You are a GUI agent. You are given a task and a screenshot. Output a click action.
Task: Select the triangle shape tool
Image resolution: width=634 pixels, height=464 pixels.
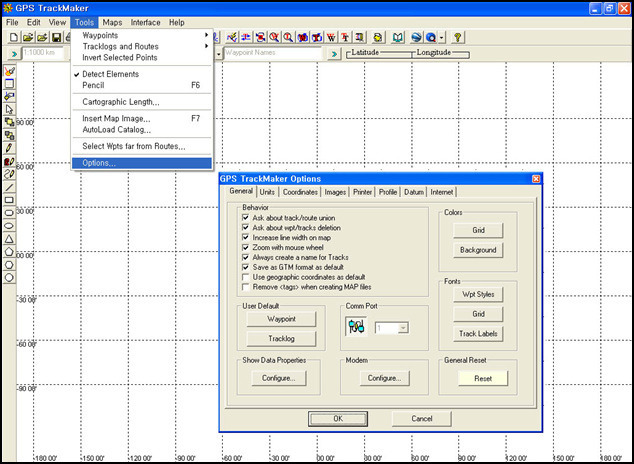(x=9, y=239)
